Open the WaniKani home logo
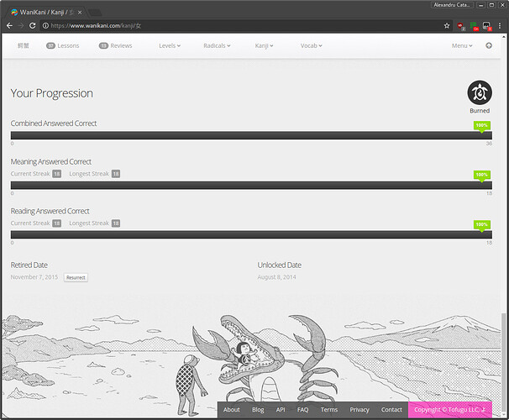 [23, 45]
